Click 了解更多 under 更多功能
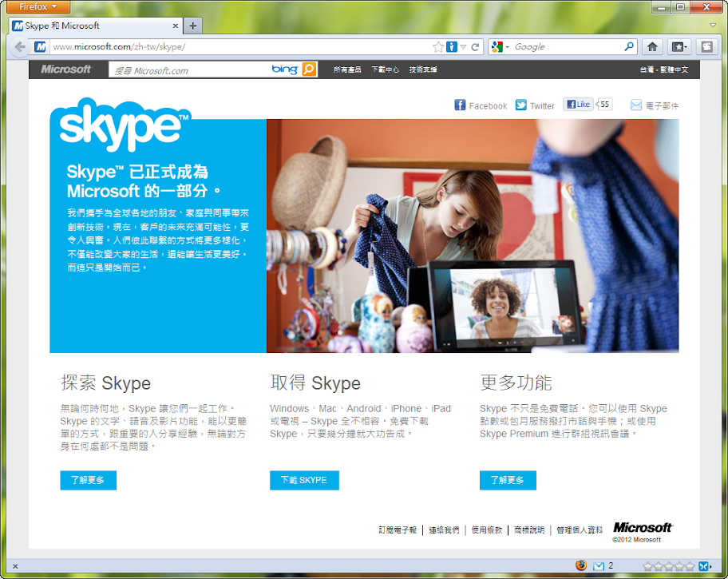 click(x=508, y=480)
